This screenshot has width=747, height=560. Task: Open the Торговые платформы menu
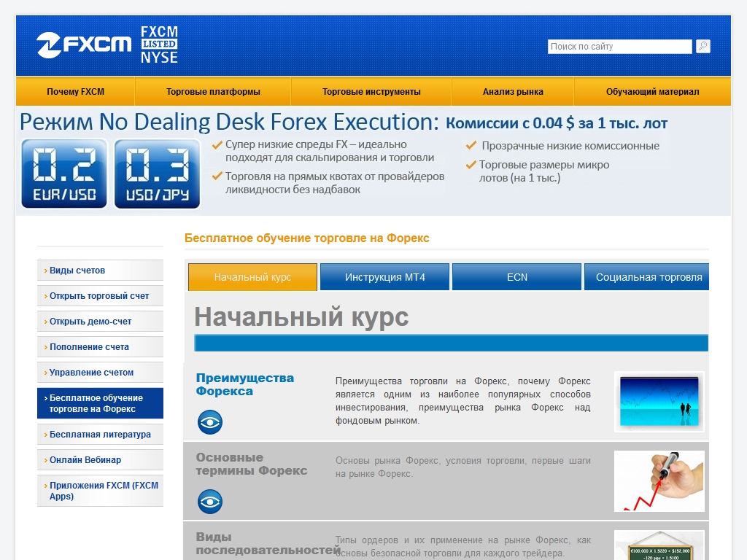pyautogui.click(x=213, y=92)
